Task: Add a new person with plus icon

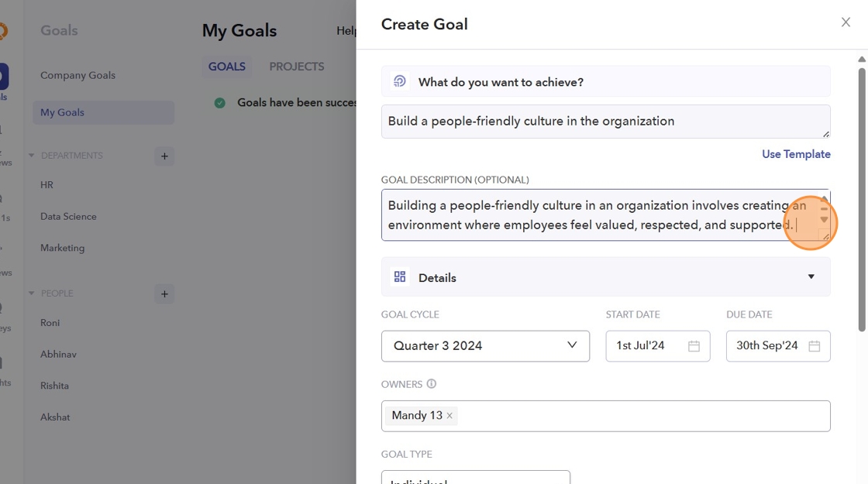Action: point(164,294)
